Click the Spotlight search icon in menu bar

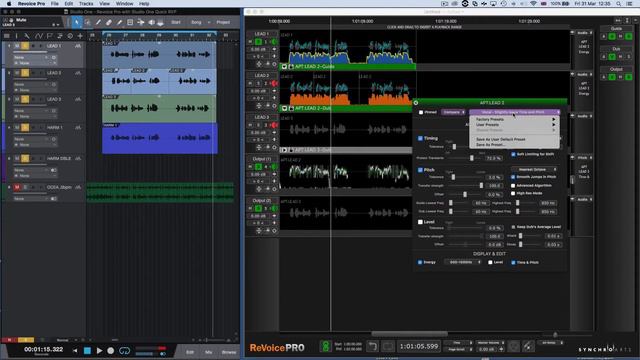pos(619,3)
